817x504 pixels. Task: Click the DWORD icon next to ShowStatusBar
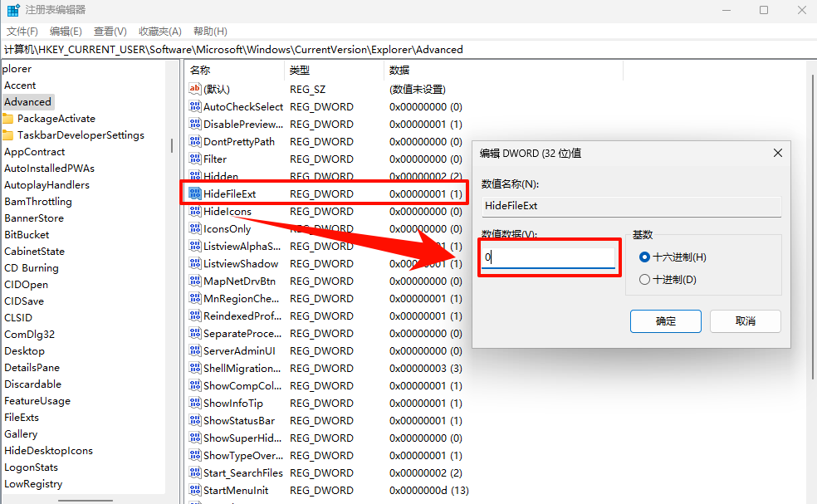(194, 420)
